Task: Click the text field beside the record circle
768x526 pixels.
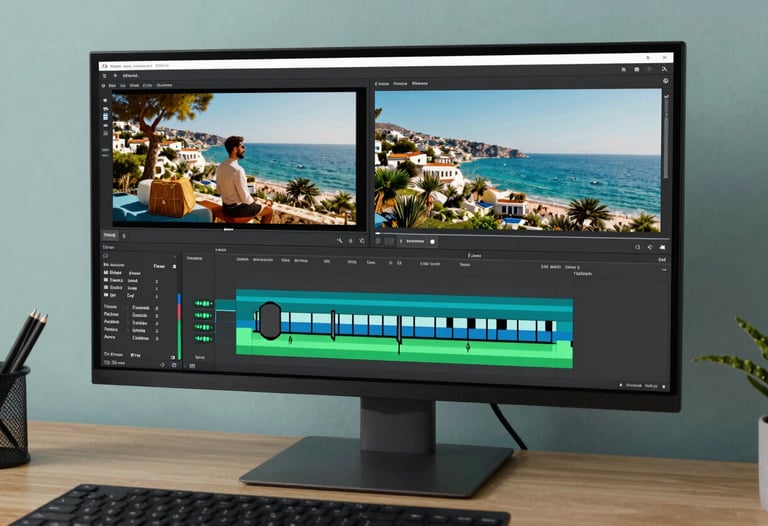Action: click(415, 241)
